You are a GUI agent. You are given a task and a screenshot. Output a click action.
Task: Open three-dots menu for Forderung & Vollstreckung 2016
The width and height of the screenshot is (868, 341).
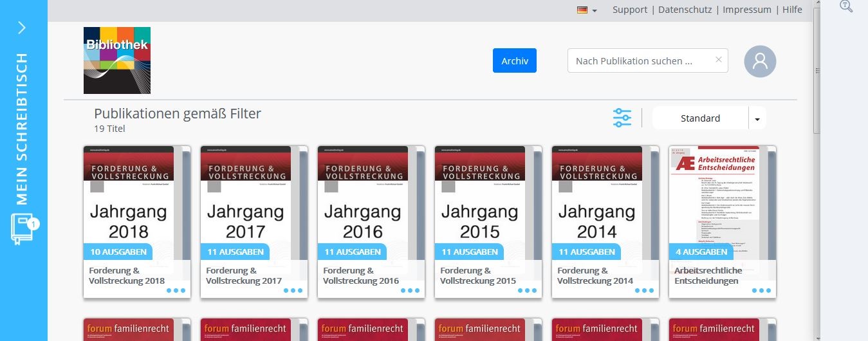point(410,290)
